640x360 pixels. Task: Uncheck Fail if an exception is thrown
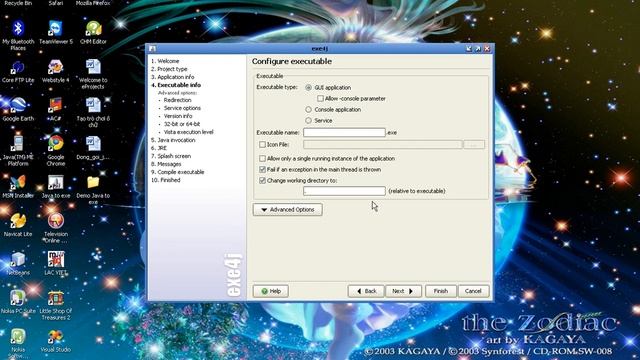262,169
